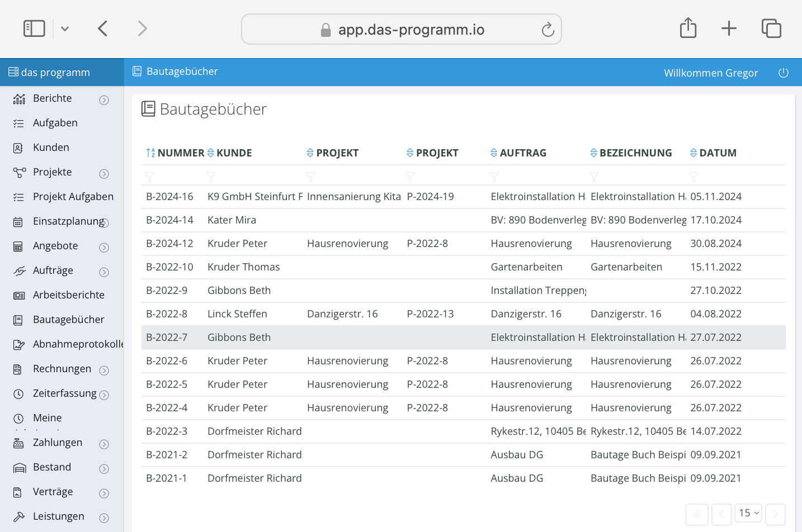
Task: Select highlighted row B-2022-7
Action: click(464, 338)
